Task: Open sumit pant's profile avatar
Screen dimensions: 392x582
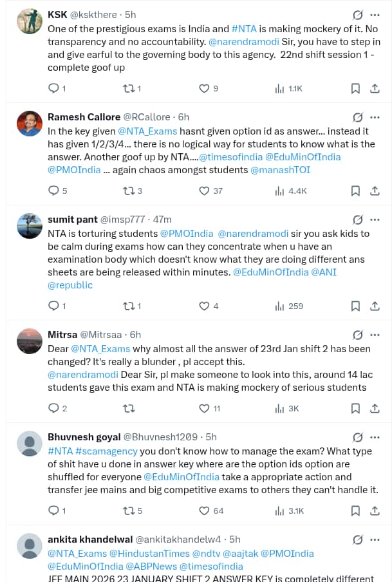Action: click(30, 225)
